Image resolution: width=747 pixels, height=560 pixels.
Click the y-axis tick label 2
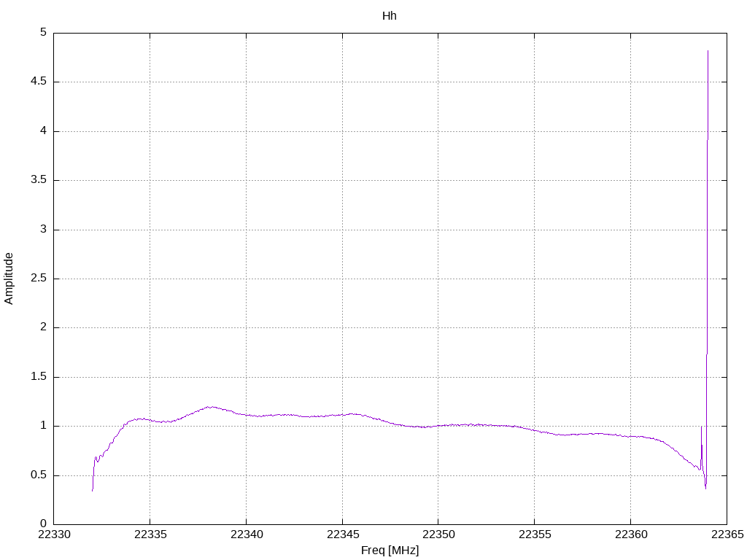(x=44, y=327)
